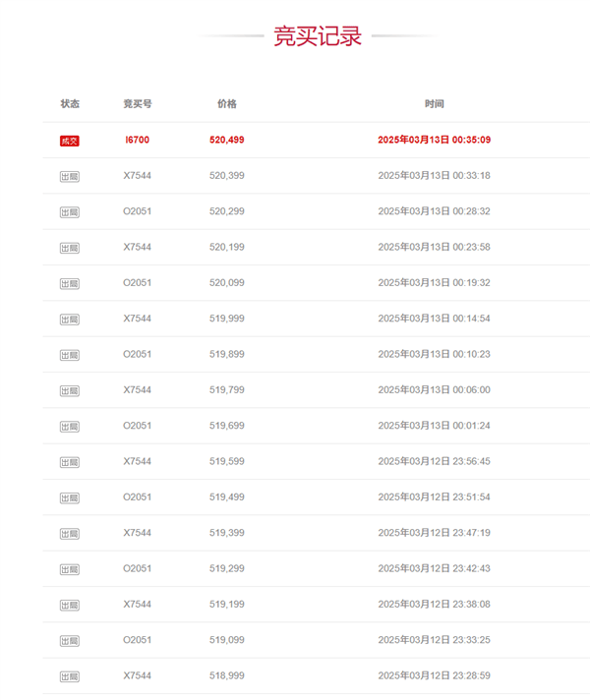Viewport: 590px width, 700px height.
Task: Click the timestamp 2025年03月13日 00:35:09
Action: tap(434, 140)
